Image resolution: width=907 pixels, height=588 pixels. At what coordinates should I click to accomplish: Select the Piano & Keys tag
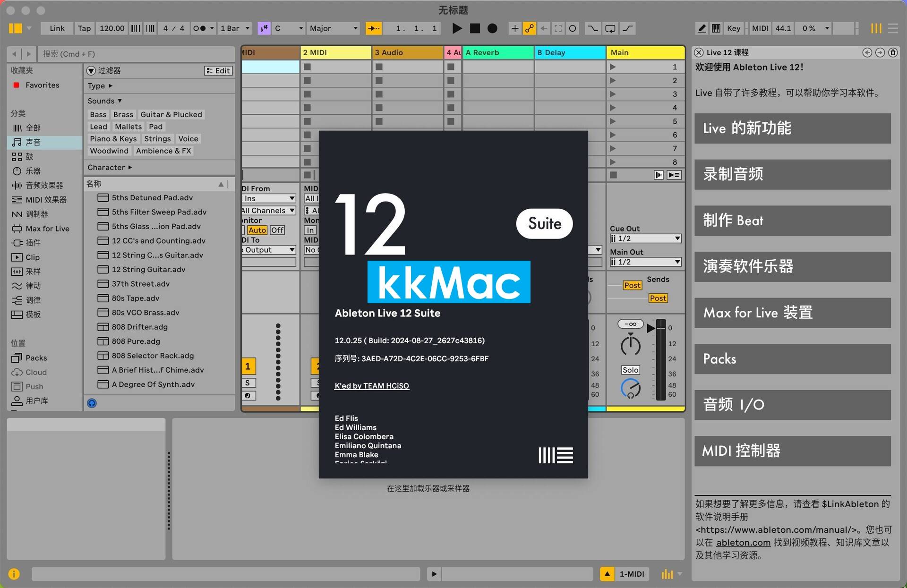(x=113, y=139)
